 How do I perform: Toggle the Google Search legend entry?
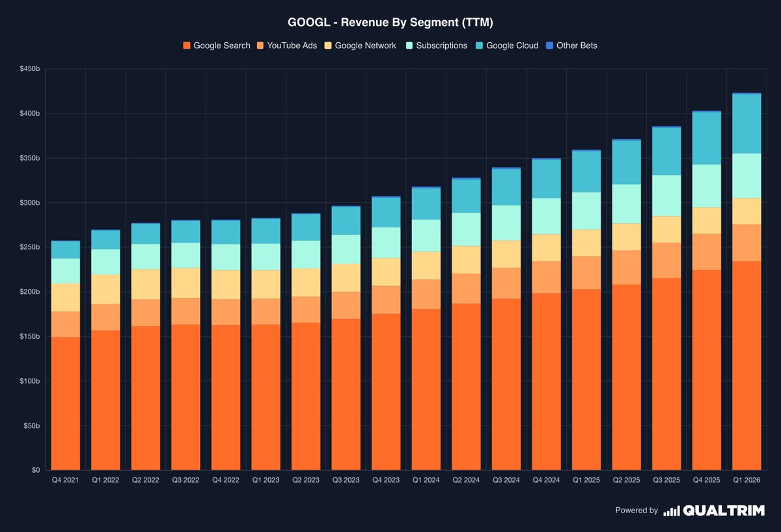(217, 46)
